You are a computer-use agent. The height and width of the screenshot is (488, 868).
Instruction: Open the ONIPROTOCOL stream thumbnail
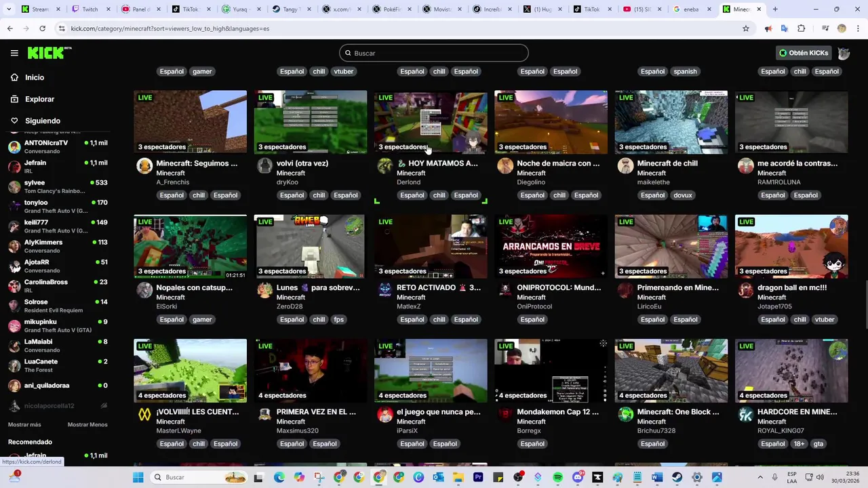click(551, 247)
